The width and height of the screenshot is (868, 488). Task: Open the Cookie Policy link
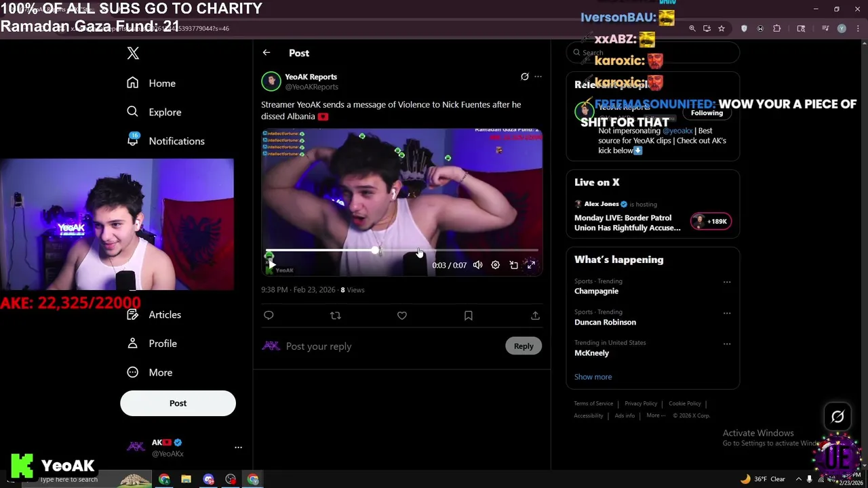coord(684,403)
